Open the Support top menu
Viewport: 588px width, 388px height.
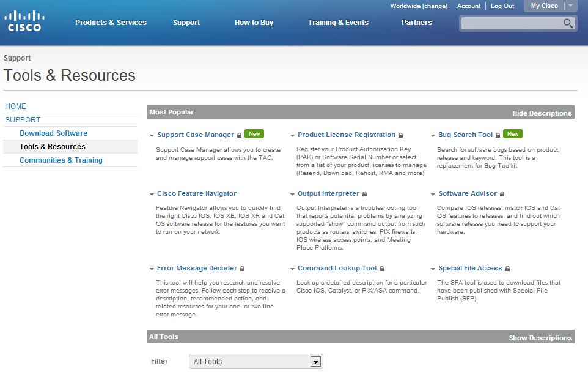click(x=186, y=23)
